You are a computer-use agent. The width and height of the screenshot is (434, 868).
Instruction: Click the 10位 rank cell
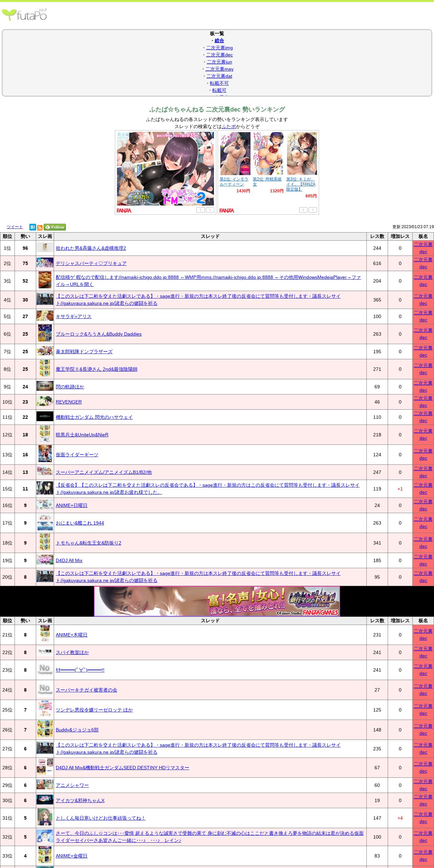7,402
